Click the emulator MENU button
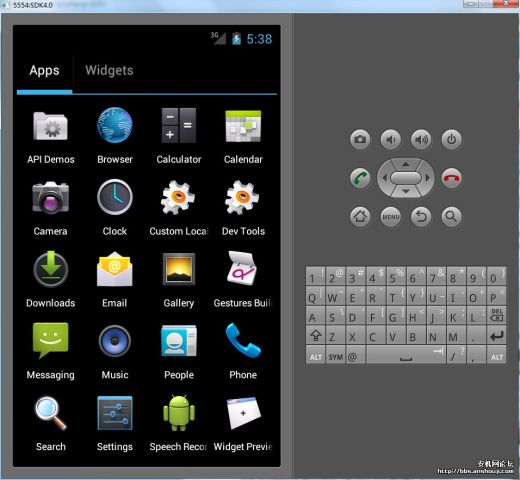The height and width of the screenshot is (480, 520). coord(391,217)
